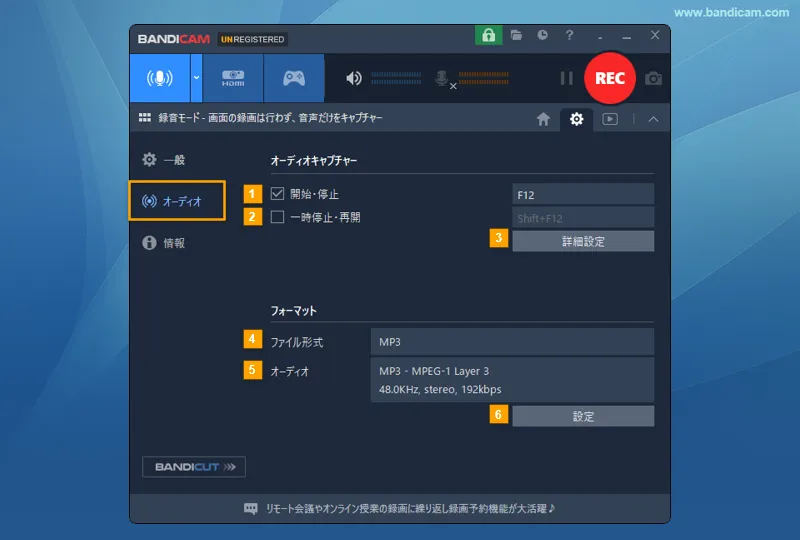
Task: Click the 設定 format button
Action: 583,416
